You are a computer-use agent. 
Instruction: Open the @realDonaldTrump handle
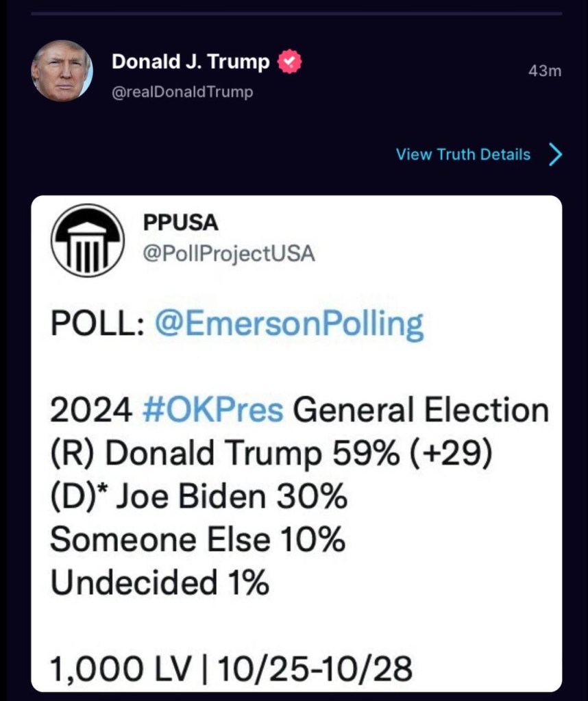(182, 92)
